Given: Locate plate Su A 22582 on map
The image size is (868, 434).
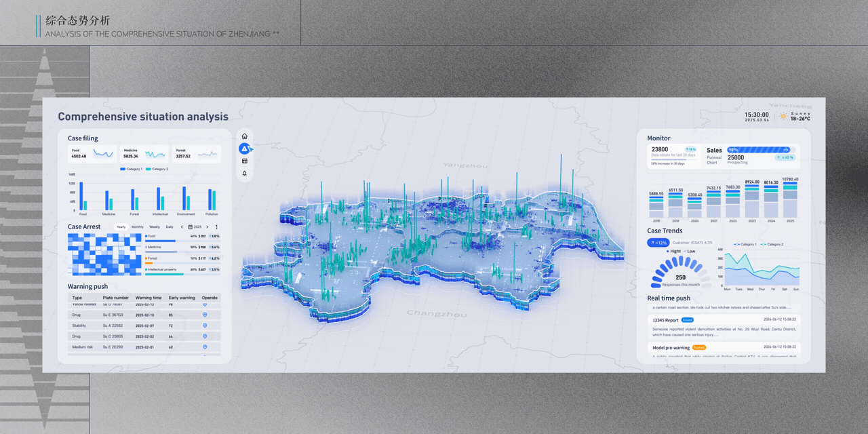Looking at the screenshot, I should pyautogui.click(x=205, y=325).
